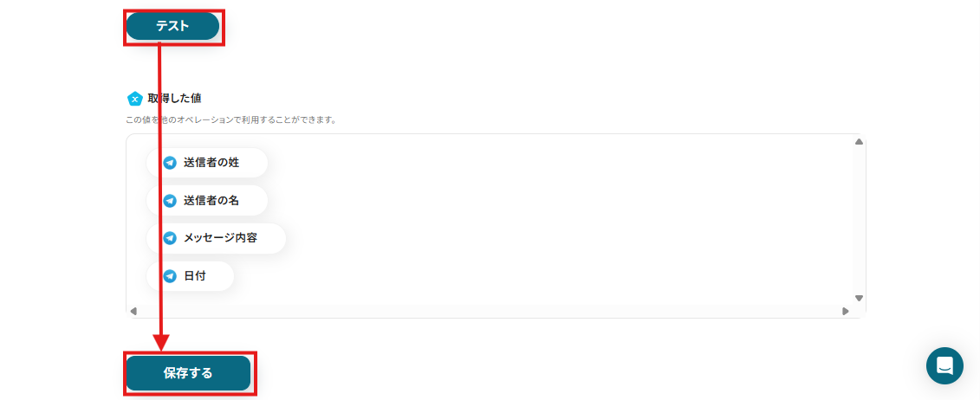Click Telegram icon on 送信者の姓 chip
The width and height of the screenshot is (980, 400).
coord(169,163)
